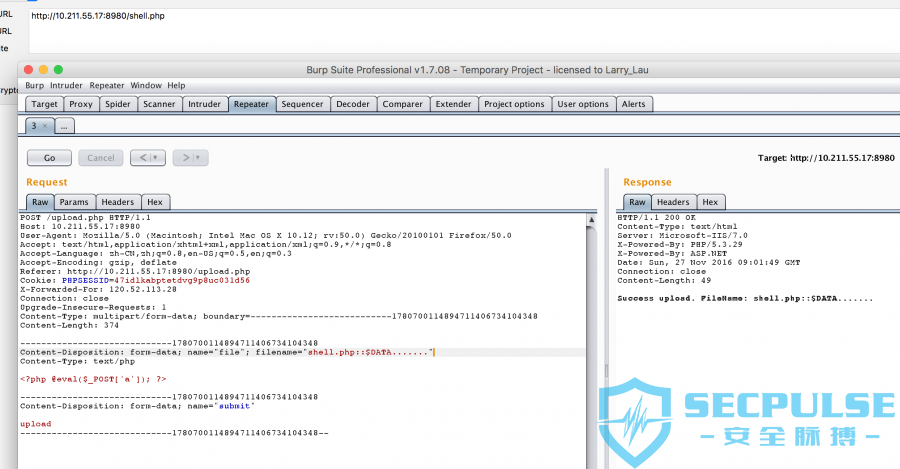
Task: Click the URL field containing shell.php address
Action: pos(464,30)
